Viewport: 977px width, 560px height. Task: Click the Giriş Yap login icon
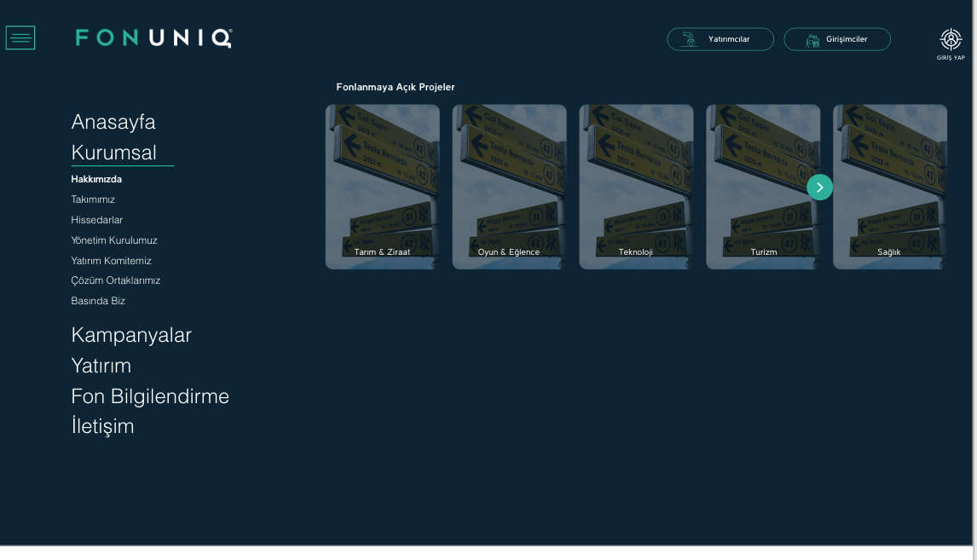click(x=951, y=43)
